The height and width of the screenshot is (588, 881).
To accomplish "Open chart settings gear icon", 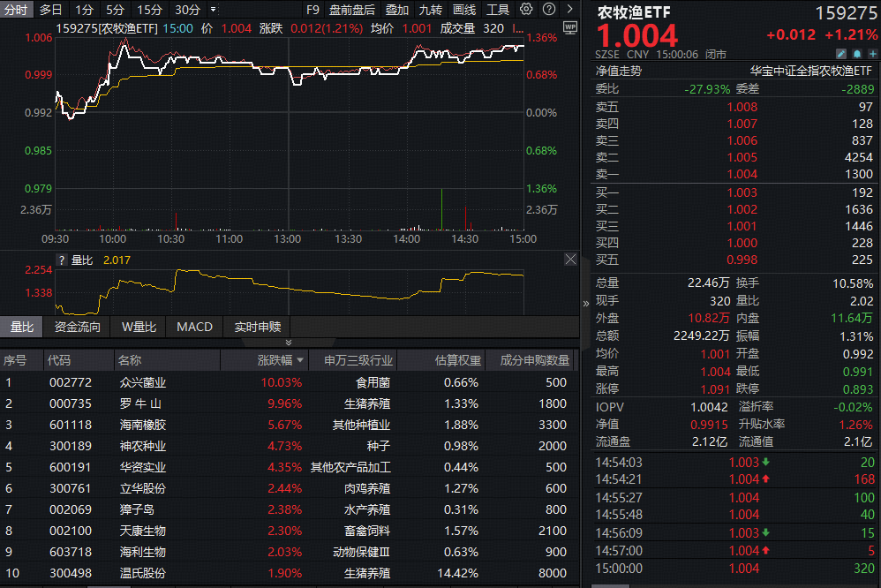I will coord(526,10).
